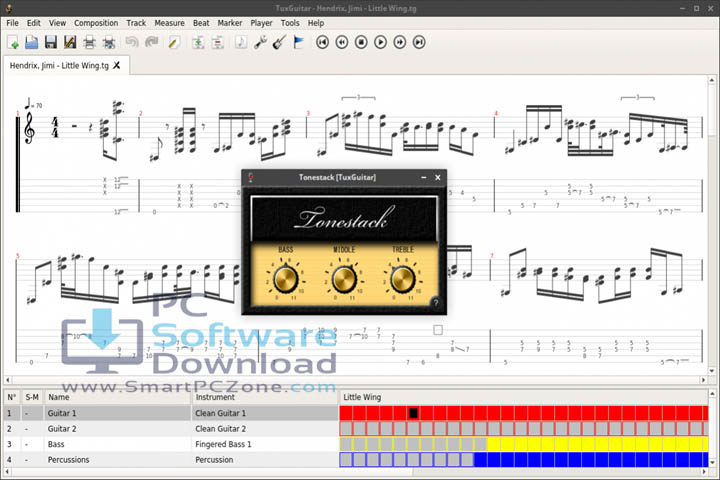Click the first yellow Bass measure block
Image resolution: width=720 pixels, height=480 pixels.
(494, 444)
